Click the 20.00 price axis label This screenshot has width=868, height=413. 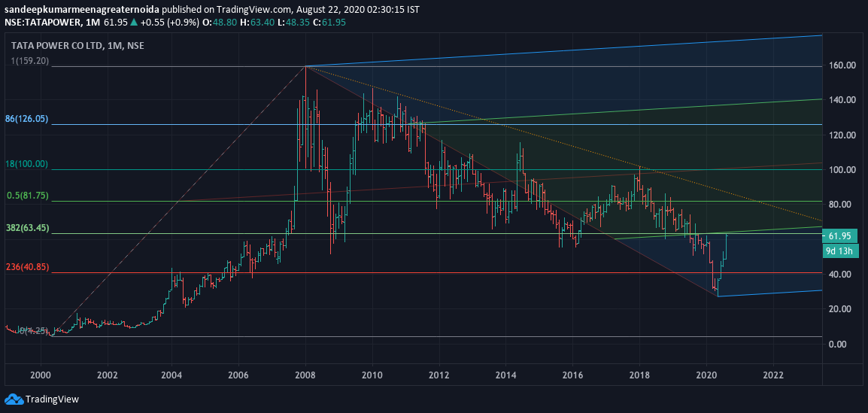842,309
